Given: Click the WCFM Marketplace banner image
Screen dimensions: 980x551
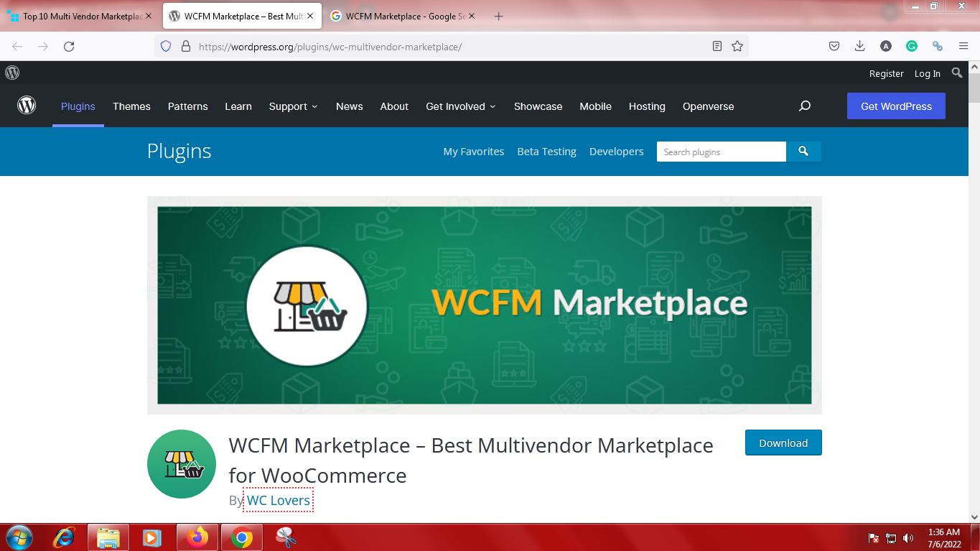Looking at the screenshot, I should pos(485,305).
